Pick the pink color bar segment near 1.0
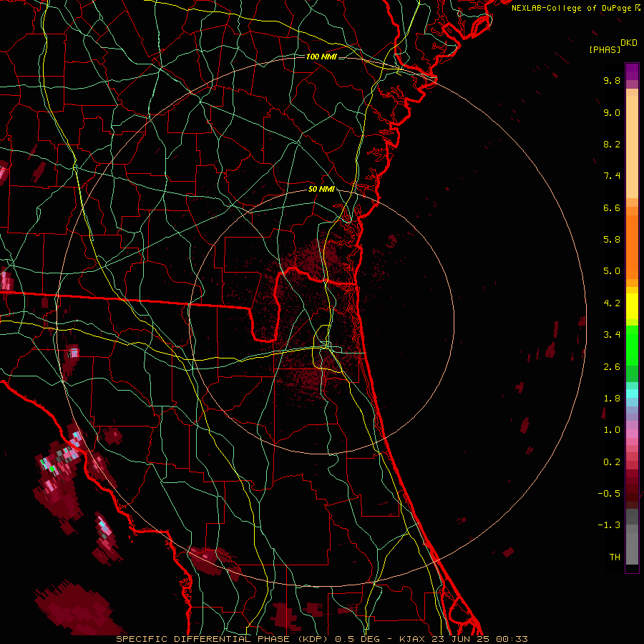This screenshot has height=644, width=644. coord(632,434)
